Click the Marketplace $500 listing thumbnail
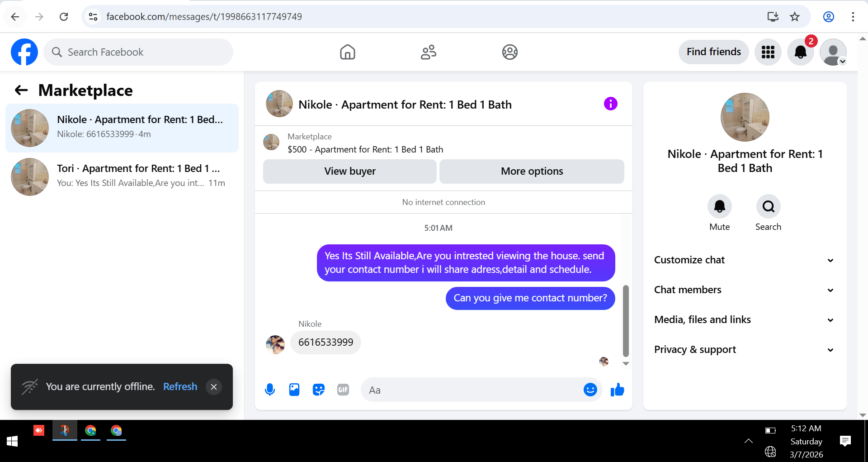Image resolution: width=868 pixels, height=462 pixels. [271, 142]
